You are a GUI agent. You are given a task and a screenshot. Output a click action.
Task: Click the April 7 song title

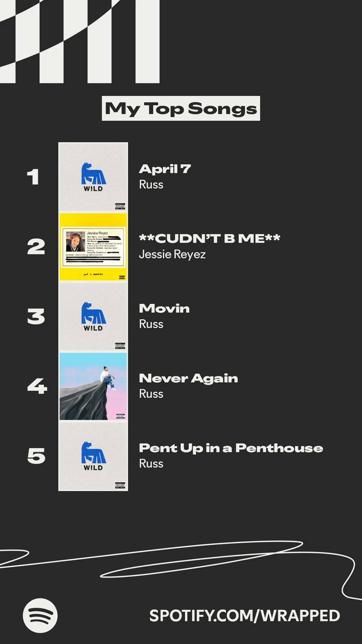pos(165,169)
